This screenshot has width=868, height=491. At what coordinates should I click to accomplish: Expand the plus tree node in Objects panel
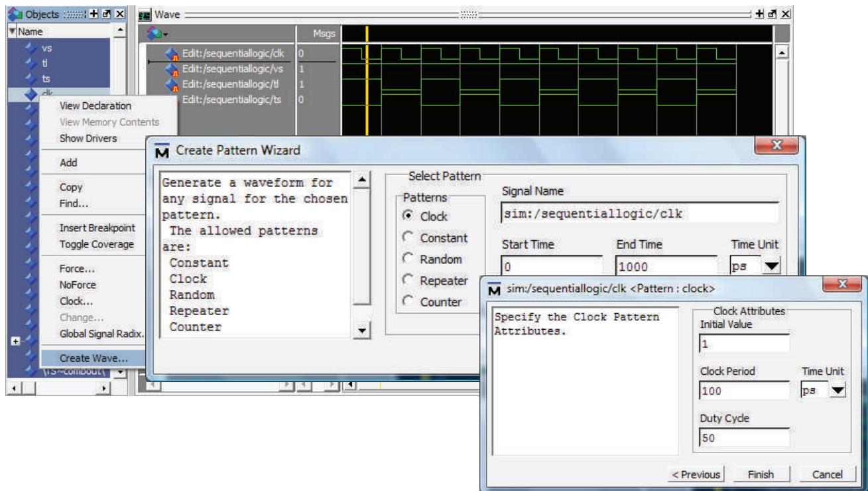coord(17,340)
